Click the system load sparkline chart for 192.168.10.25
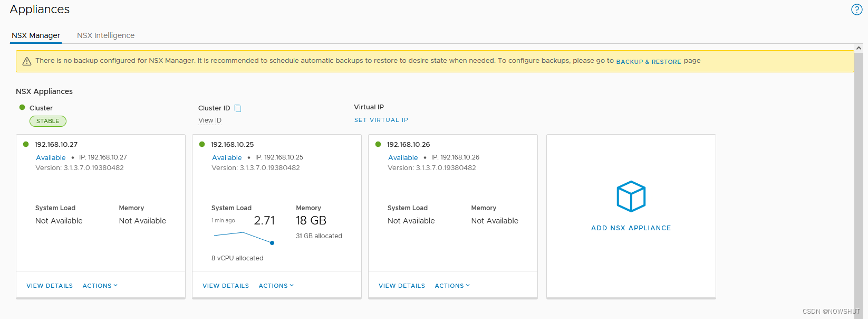Image resolution: width=868 pixels, height=319 pixels. (x=244, y=238)
